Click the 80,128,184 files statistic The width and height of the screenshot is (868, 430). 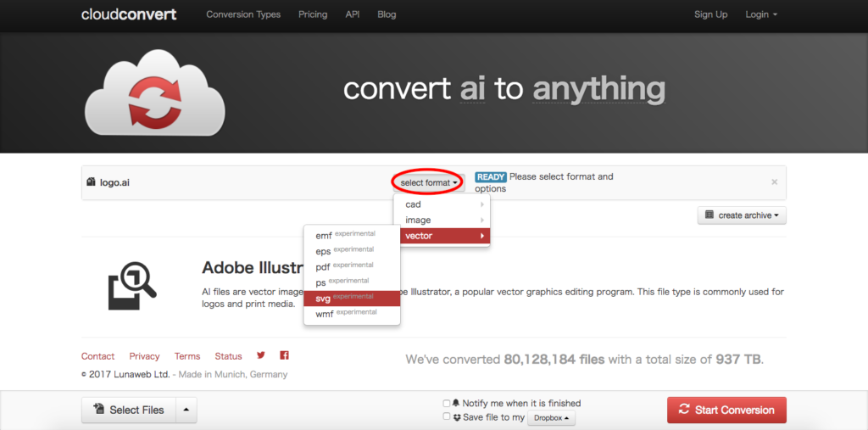pos(554,359)
